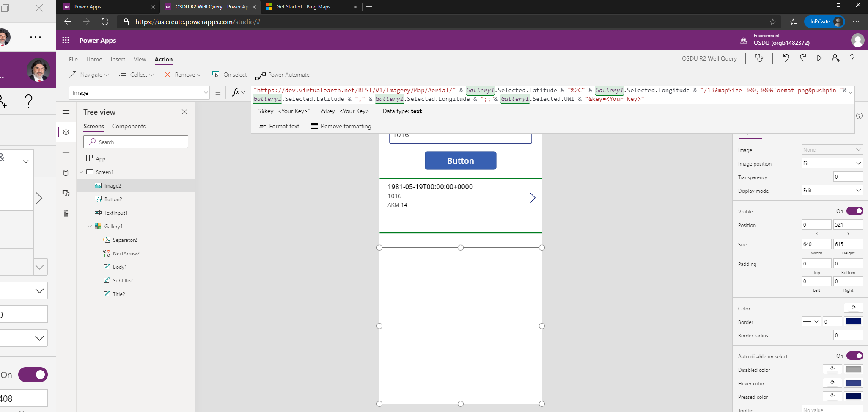Click Power Automate in the ribbon
The width and height of the screenshot is (868, 412).
tap(283, 75)
